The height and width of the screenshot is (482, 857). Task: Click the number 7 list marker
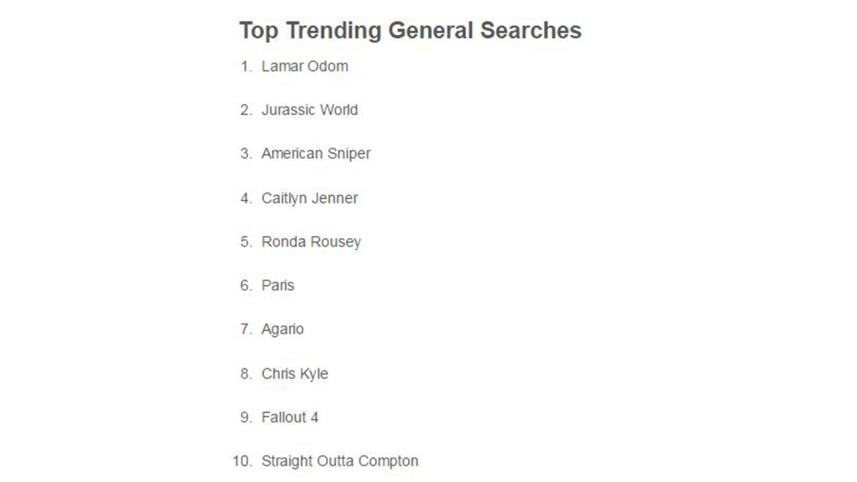[x=246, y=329]
